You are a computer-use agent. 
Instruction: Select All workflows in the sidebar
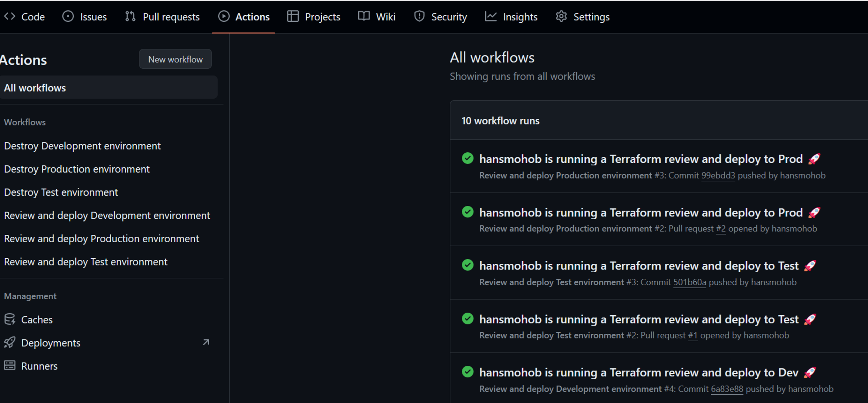point(35,87)
